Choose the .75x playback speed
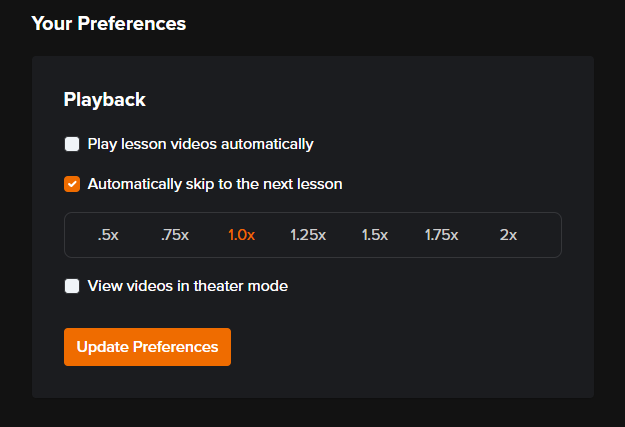The height and width of the screenshot is (427, 625). coord(175,235)
